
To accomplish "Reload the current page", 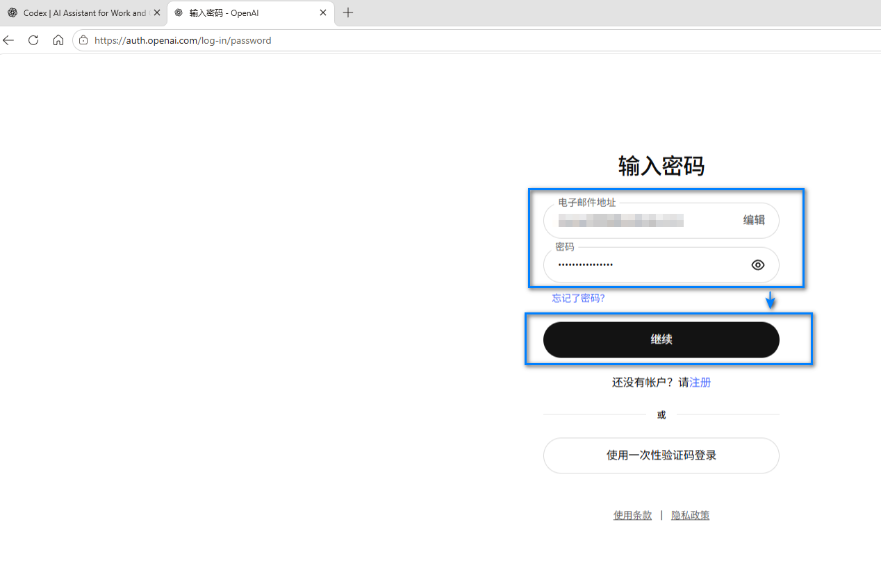I will tap(33, 40).
